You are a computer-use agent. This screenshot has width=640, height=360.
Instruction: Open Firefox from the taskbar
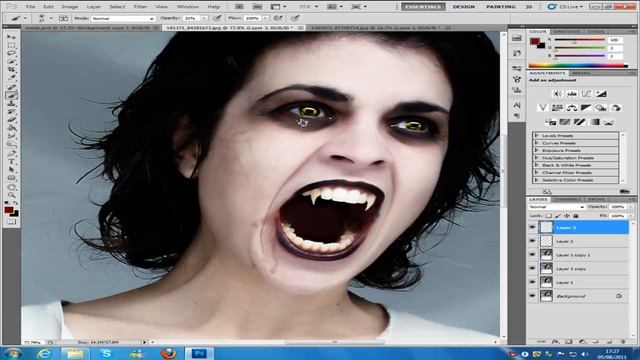[168, 353]
